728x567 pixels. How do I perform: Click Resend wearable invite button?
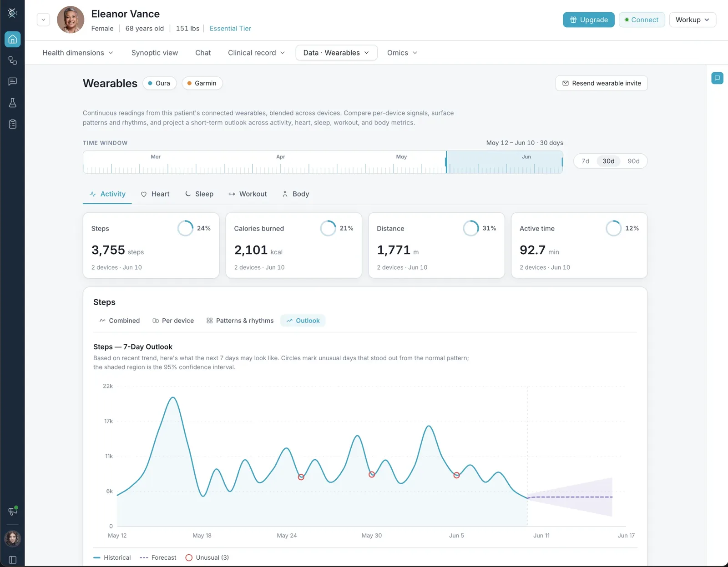coord(602,83)
